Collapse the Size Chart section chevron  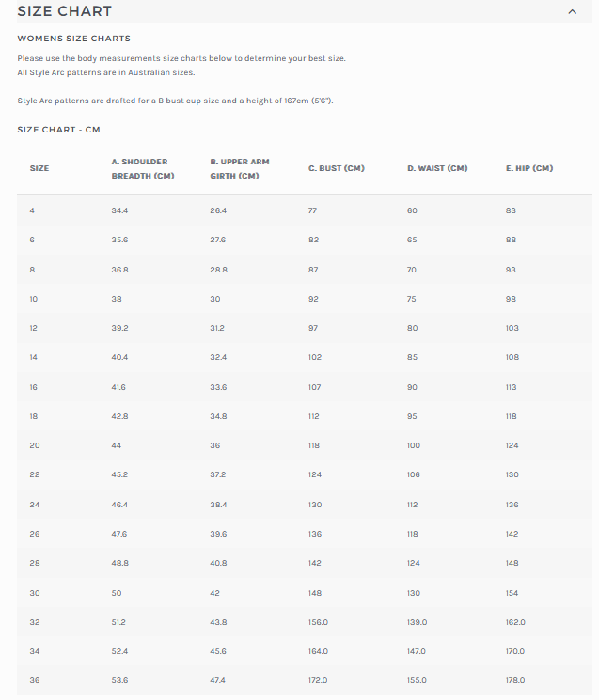point(573,11)
